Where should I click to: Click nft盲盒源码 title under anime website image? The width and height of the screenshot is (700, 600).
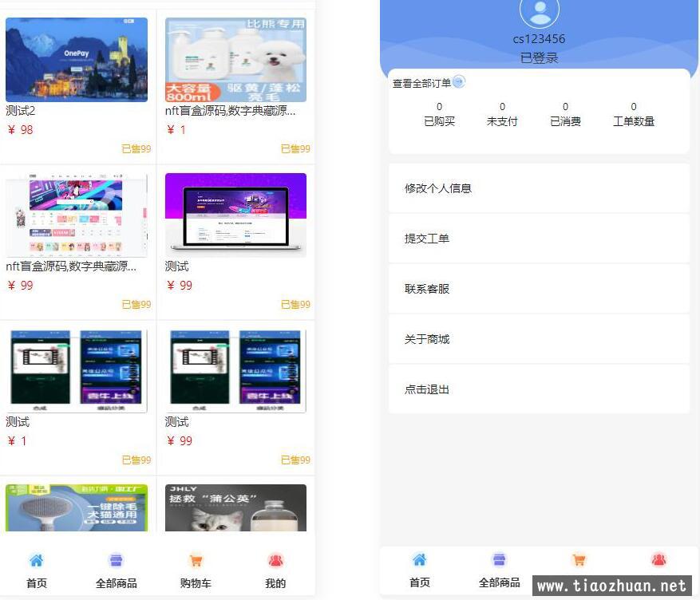coord(71,266)
